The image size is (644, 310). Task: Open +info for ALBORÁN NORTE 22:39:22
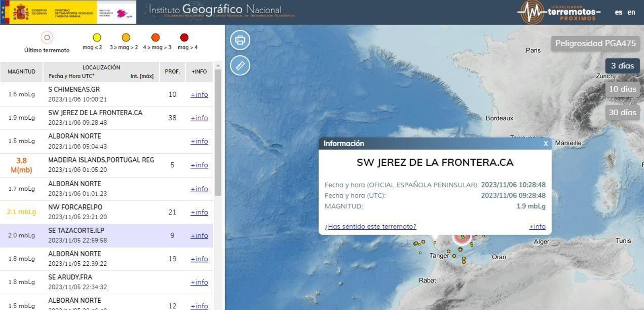click(x=199, y=259)
